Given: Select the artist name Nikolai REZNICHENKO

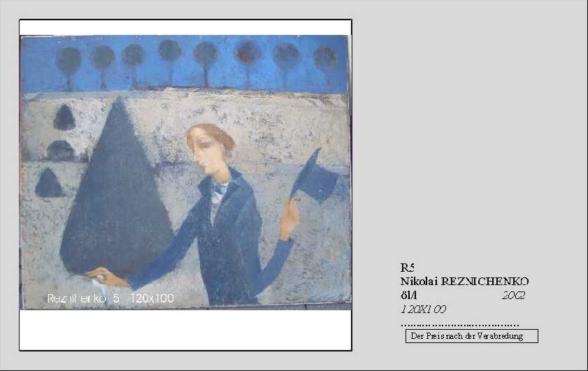Looking at the screenshot, I should (465, 282).
